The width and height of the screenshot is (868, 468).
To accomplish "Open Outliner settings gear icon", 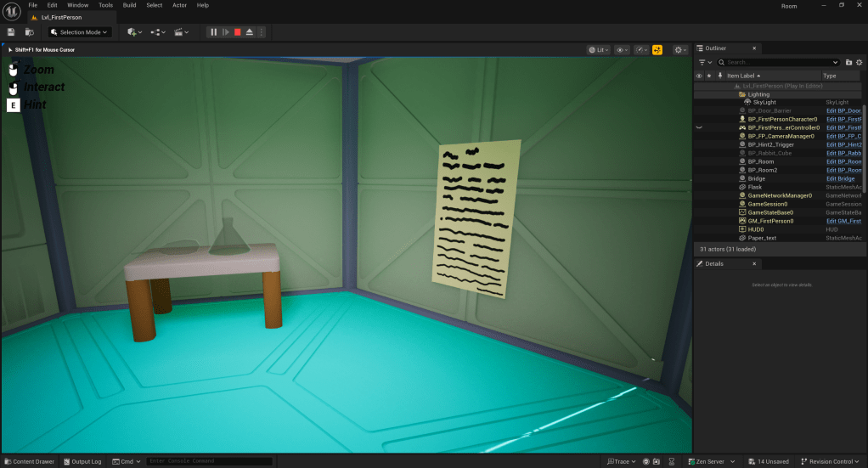I will [x=859, y=62].
